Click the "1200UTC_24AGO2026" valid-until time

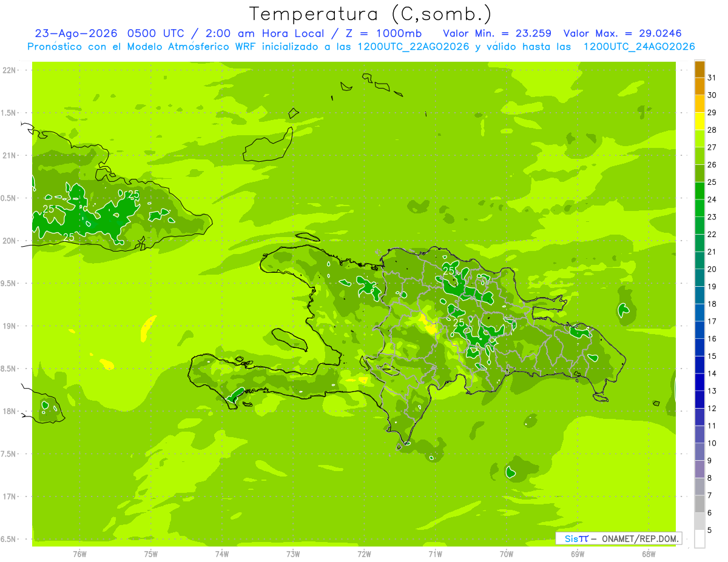click(x=639, y=47)
